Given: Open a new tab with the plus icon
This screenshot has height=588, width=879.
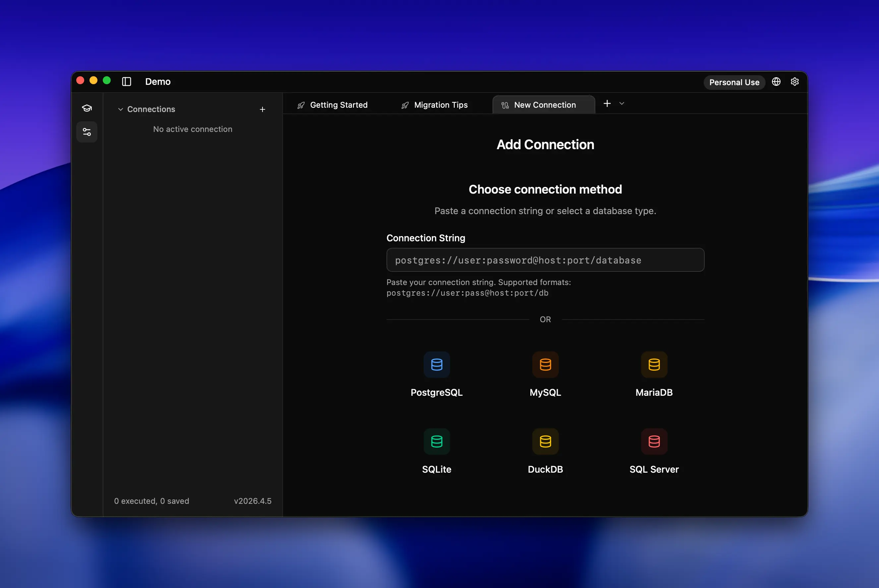Looking at the screenshot, I should pyautogui.click(x=608, y=103).
